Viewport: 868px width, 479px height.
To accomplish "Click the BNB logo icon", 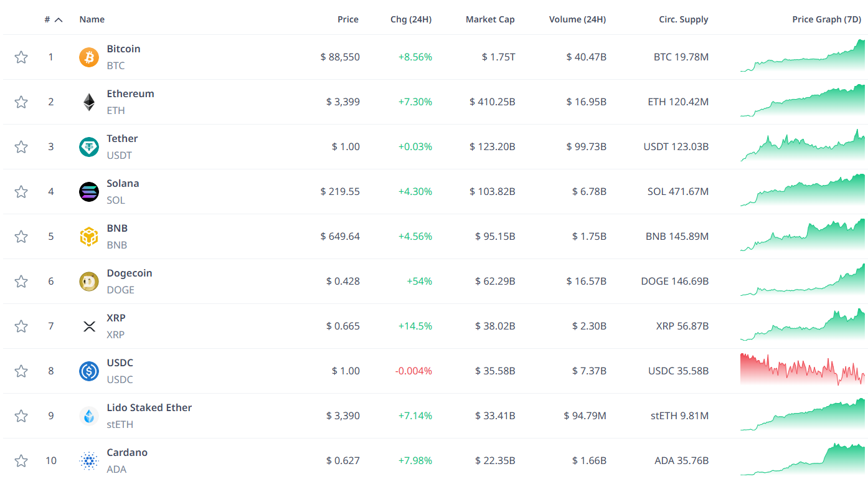I will pyautogui.click(x=89, y=237).
